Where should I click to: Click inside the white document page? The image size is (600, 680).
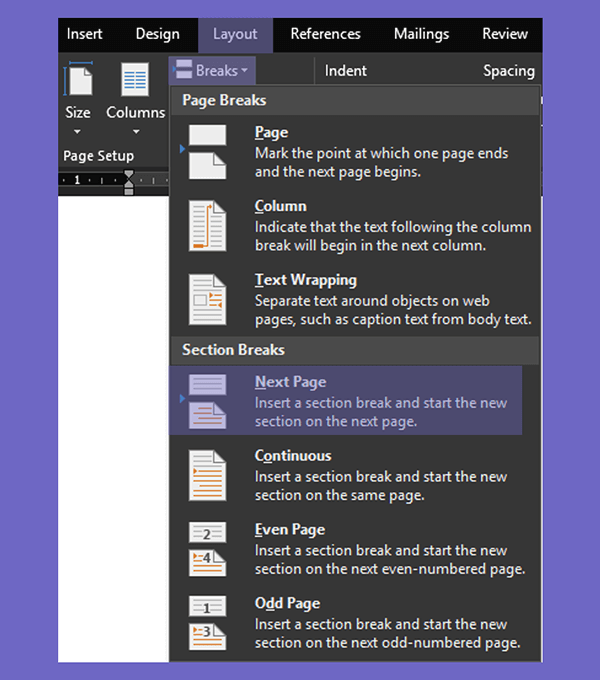(x=113, y=429)
